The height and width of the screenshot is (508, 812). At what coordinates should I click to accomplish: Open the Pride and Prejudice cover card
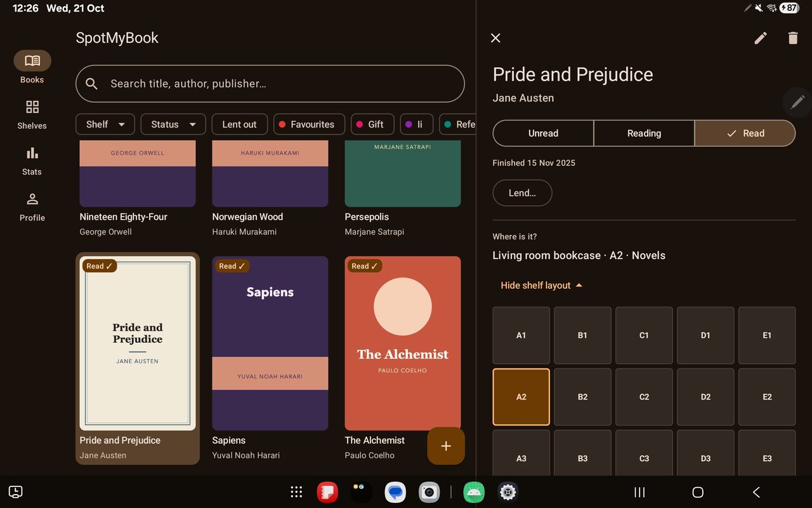coord(138,344)
